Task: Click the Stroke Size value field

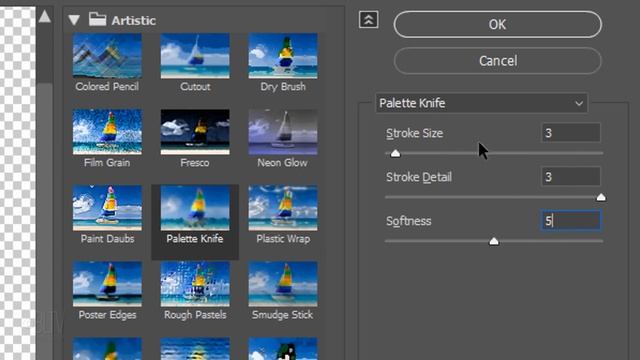Action: [x=571, y=133]
